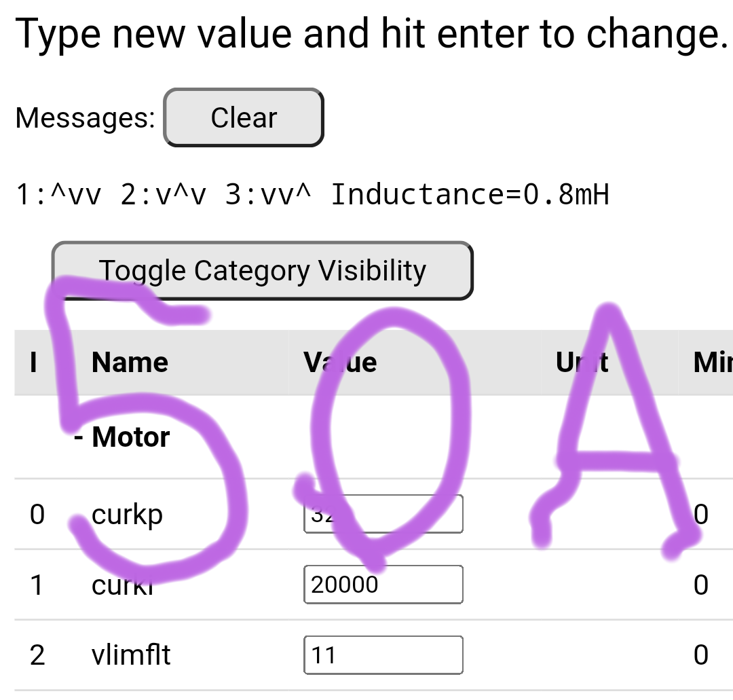Image resolution: width=733 pixels, height=700 pixels.
Task: Click the Messages label
Action: coord(86,117)
